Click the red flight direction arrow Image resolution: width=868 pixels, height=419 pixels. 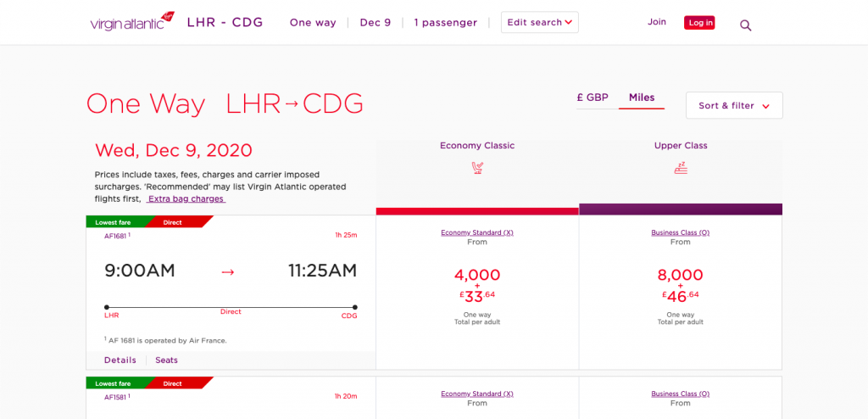click(x=227, y=271)
